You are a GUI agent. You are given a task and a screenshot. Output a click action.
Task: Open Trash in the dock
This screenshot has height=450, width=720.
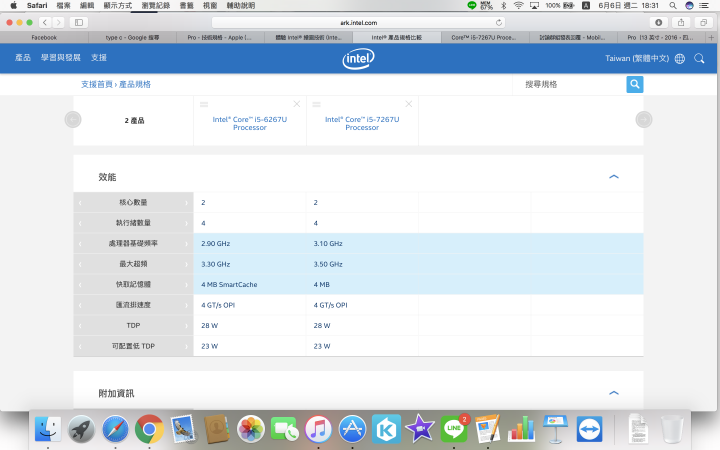[x=672, y=429]
